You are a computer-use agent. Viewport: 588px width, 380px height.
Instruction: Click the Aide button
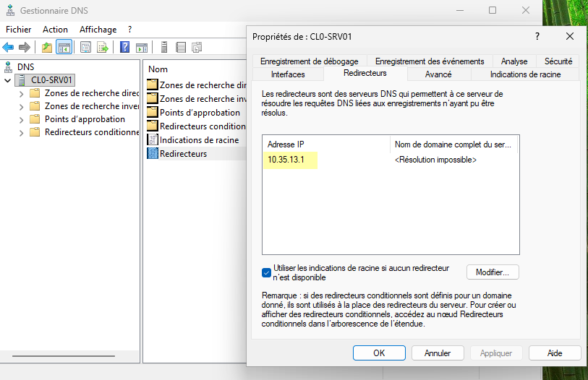pos(555,353)
